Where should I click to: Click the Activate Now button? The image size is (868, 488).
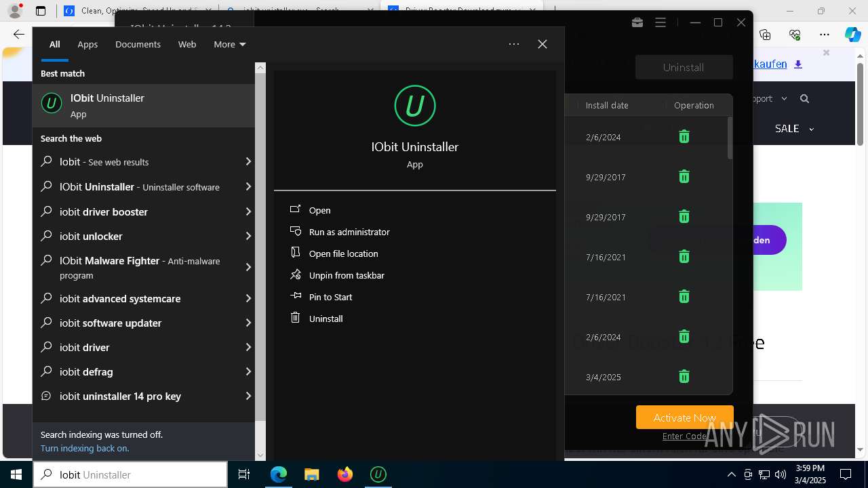(x=685, y=418)
